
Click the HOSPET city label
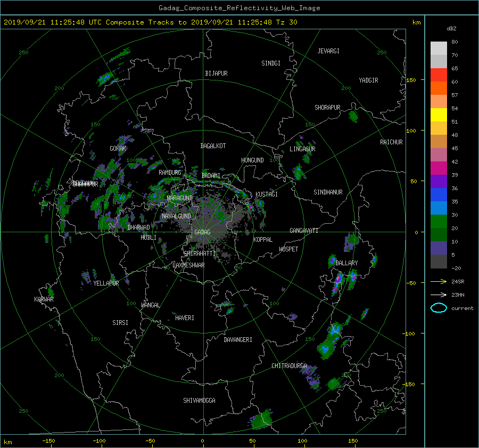[x=288, y=249]
